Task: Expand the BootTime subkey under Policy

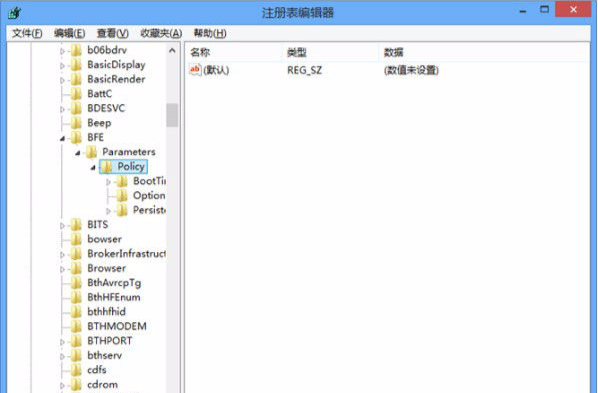Action: (x=108, y=182)
